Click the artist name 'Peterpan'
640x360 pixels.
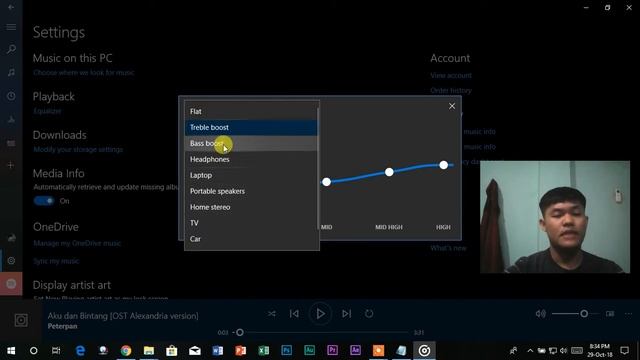point(62,326)
